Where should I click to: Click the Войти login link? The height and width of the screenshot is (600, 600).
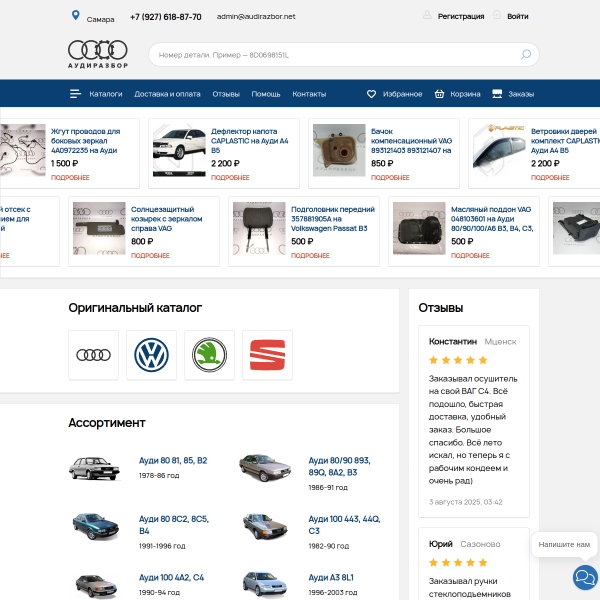518,16
